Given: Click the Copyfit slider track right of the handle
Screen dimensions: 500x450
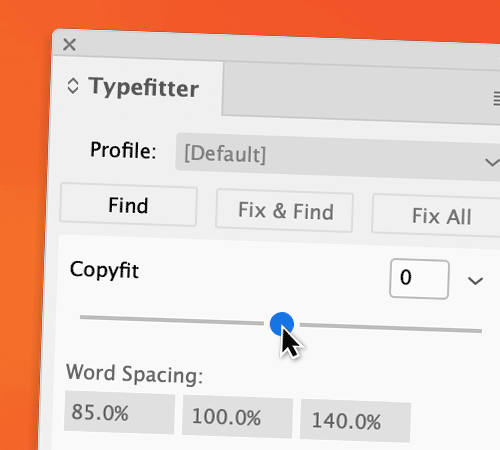Looking at the screenshot, I should (x=391, y=328).
